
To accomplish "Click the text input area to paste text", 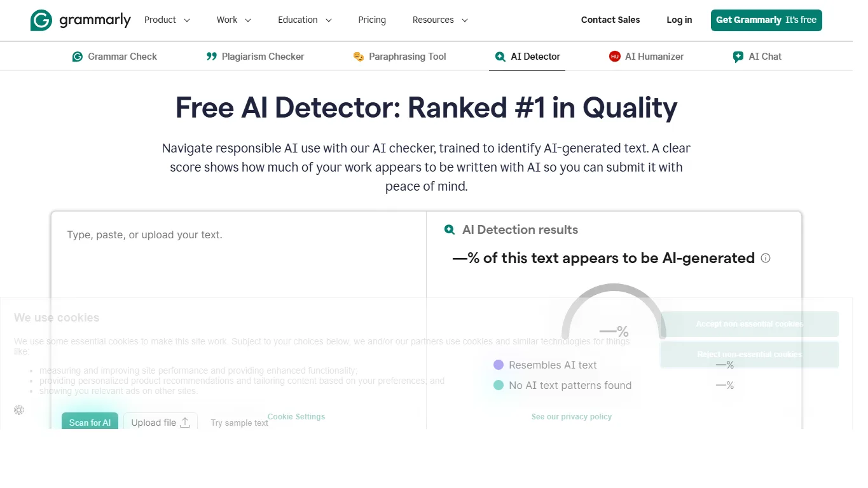I will click(x=238, y=311).
